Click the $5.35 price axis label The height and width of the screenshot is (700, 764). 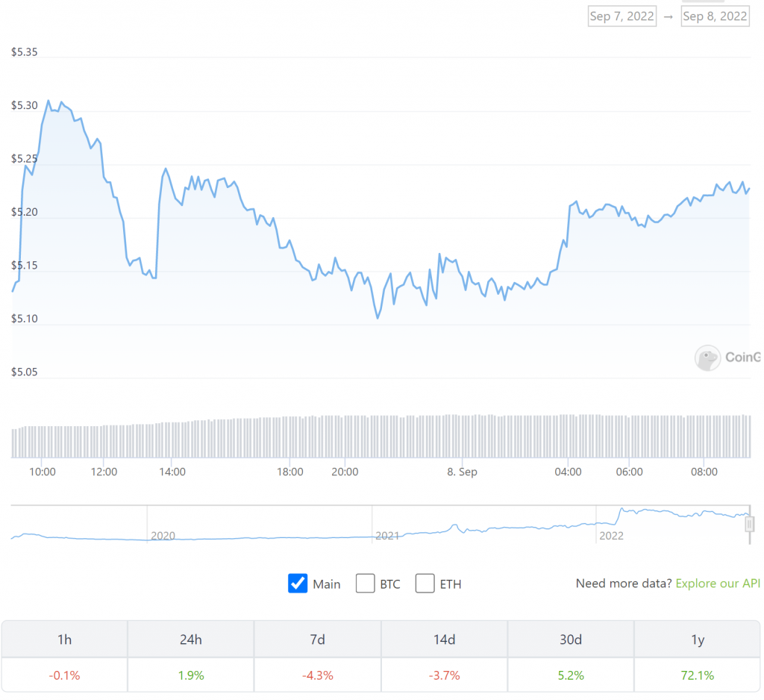click(x=25, y=52)
